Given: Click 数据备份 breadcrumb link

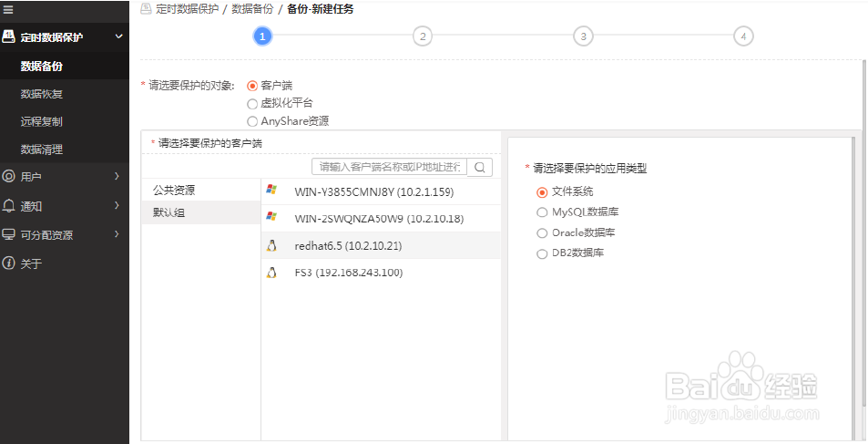Looking at the screenshot, I should pos(252,9).
